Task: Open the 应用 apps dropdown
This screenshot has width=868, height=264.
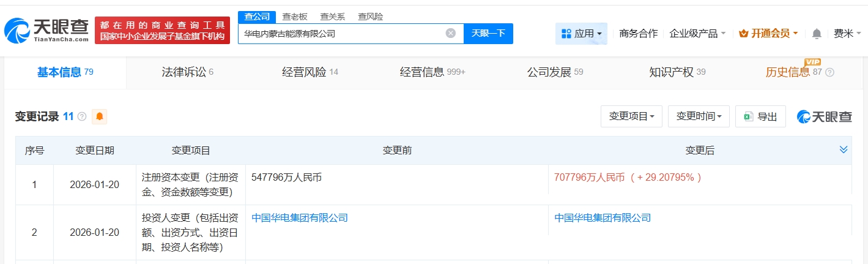Action: (581, 34)
